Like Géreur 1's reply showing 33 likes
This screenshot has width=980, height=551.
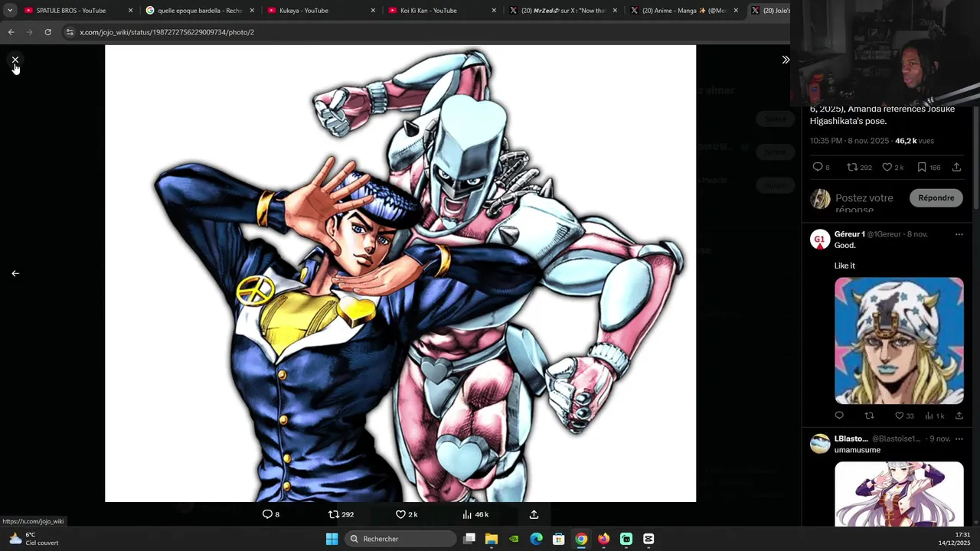[904, 416]
